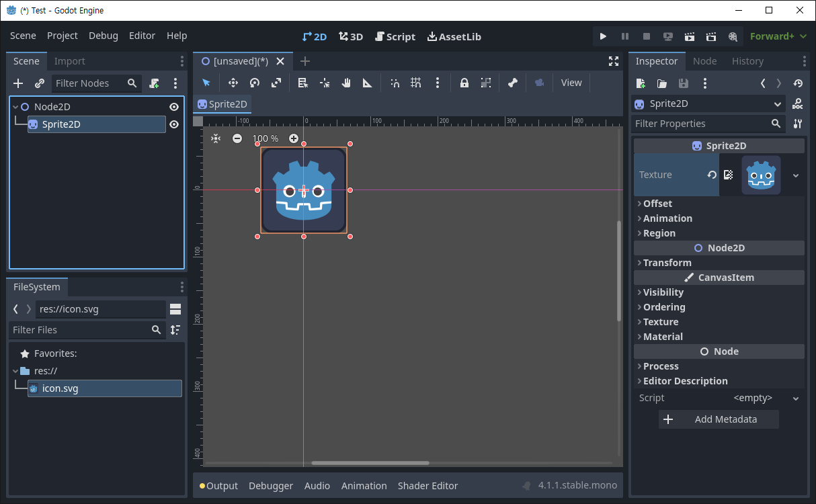
Task: Switch to the Import tab
Action: tap(70, 61)
